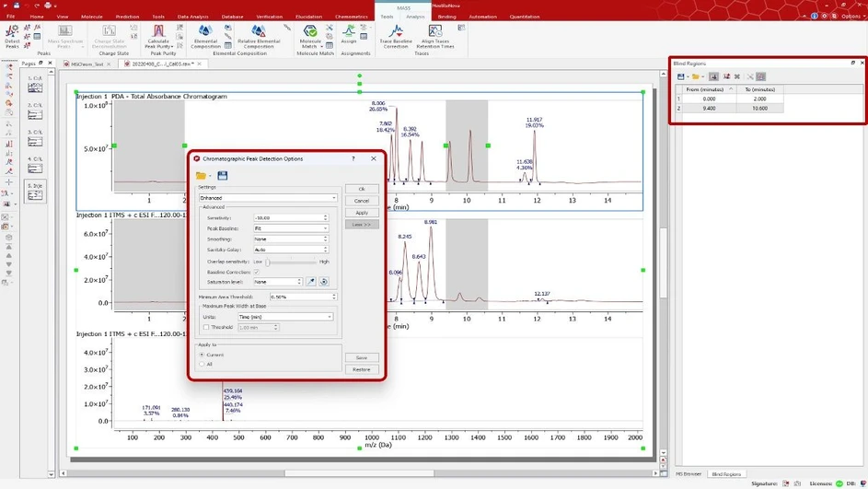Screen dimensions: 868x489
Task: Select the fifth page thumbnail in the Pages panel
Action: coord(35,192)
